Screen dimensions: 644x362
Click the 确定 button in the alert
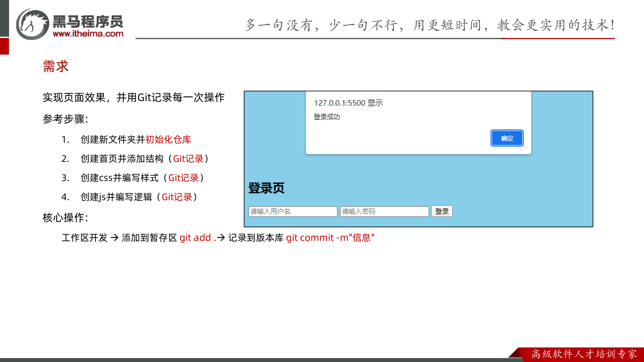tap(507, 138)
